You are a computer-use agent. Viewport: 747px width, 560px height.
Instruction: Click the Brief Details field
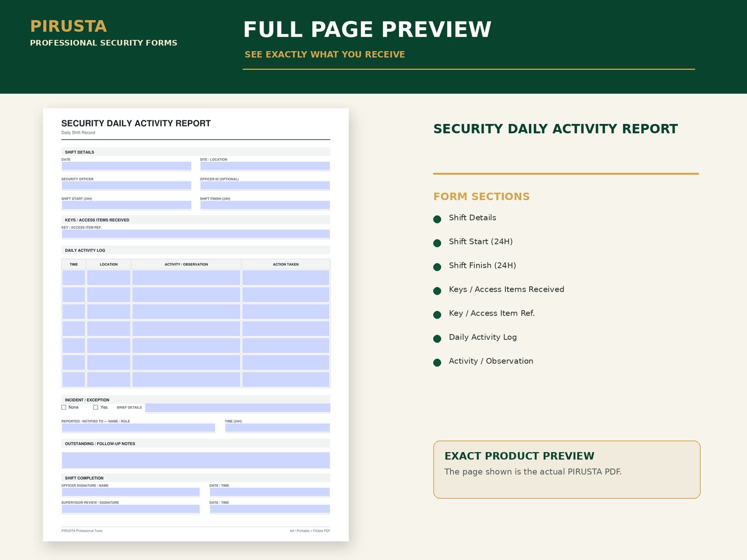(238, 408)
